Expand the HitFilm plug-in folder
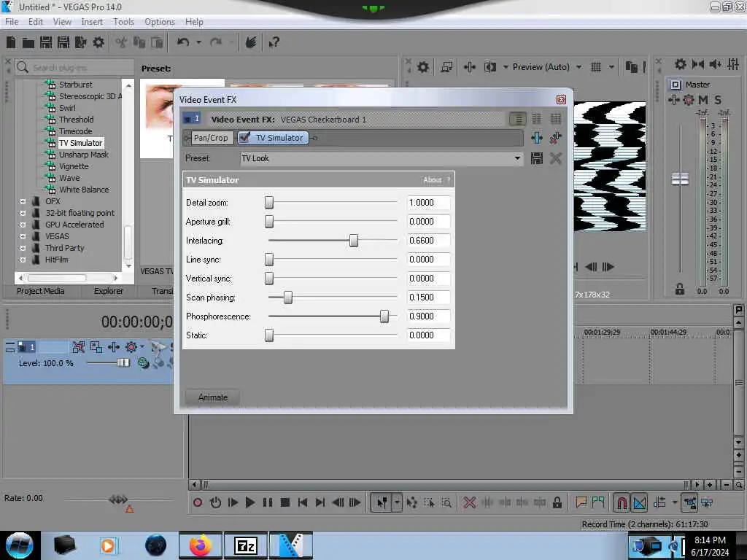Image resolution: width=747 pixels, height=560 pixels. [23, 260]
